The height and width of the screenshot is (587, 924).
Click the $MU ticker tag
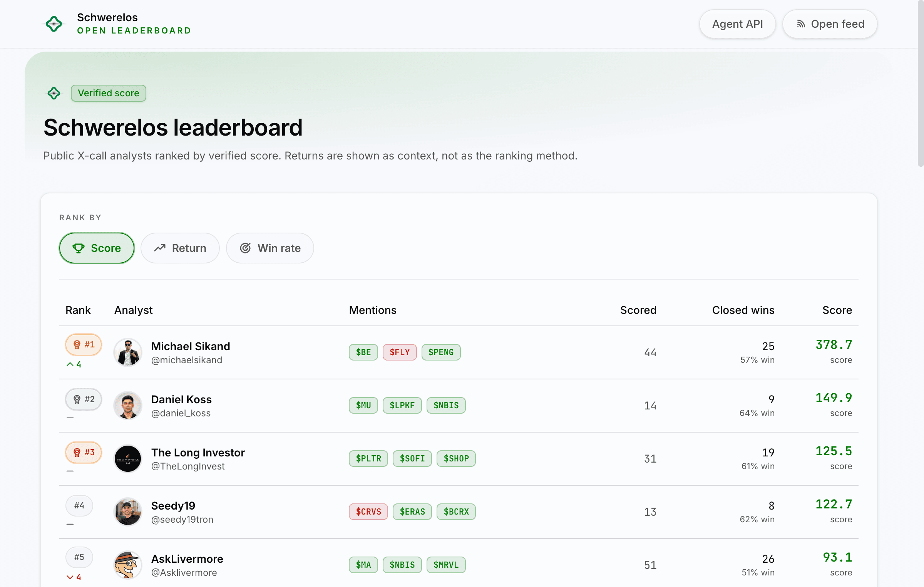pyautogui.click(x=363, y=405)
